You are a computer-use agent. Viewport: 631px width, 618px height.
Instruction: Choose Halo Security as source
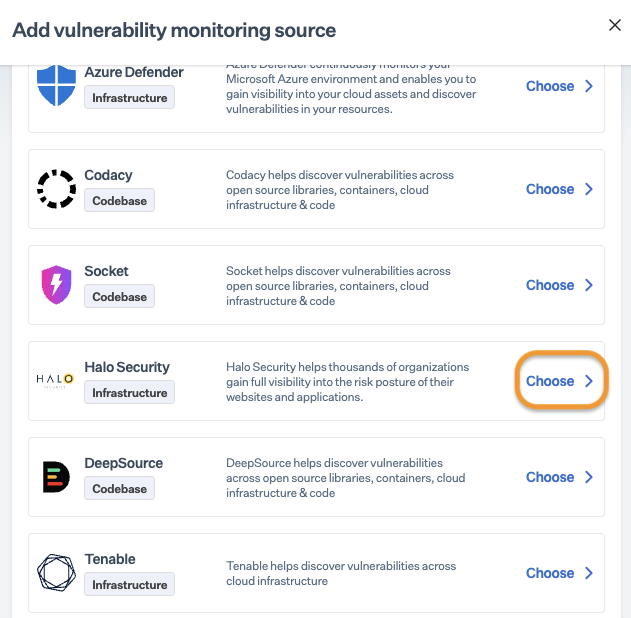coord(559,381)
